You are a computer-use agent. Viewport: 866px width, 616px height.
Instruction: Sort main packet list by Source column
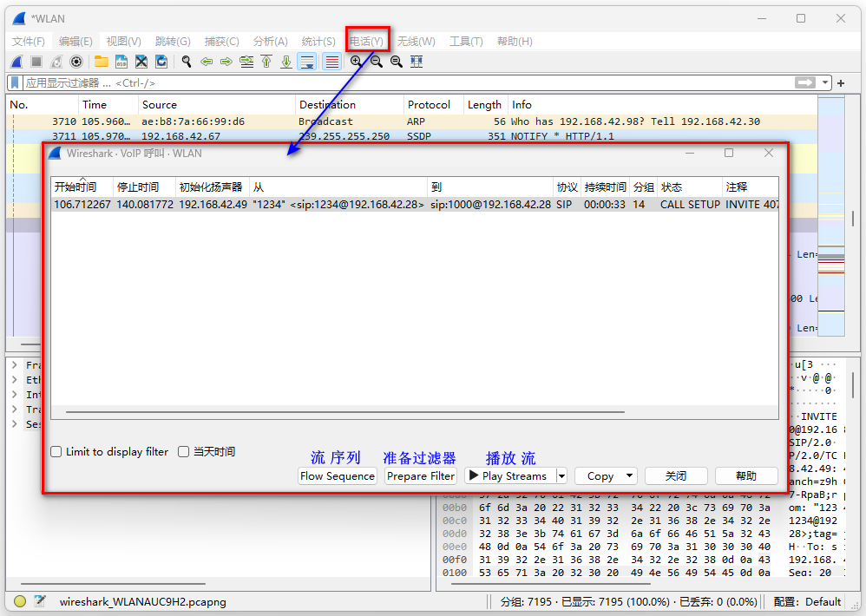tap(217, 104)
